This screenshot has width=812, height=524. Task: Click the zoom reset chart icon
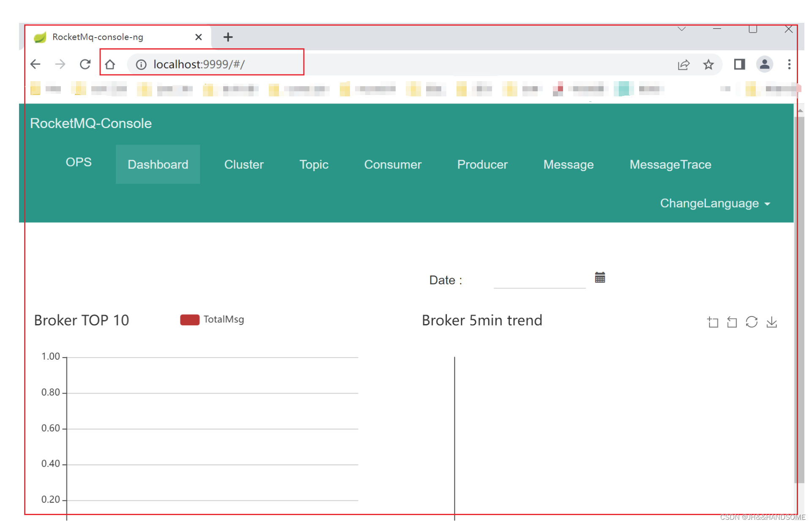click(x=732, y=322)
